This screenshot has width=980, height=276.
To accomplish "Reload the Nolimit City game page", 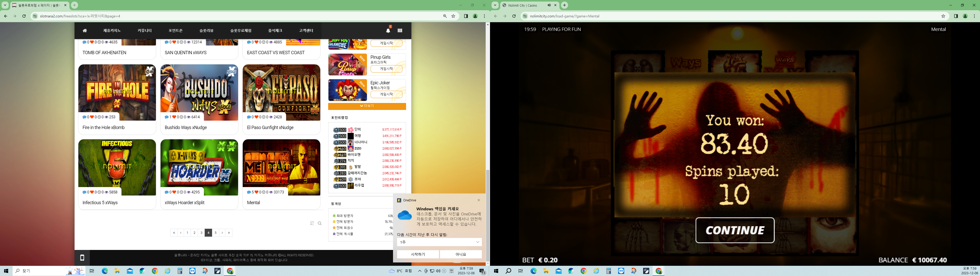I will [x=514, y=16].
